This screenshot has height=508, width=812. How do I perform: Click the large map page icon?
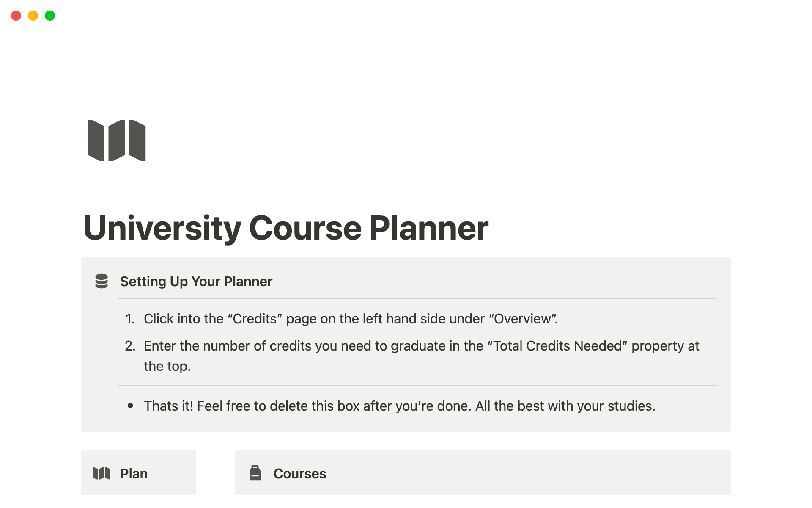pos(117,141)
